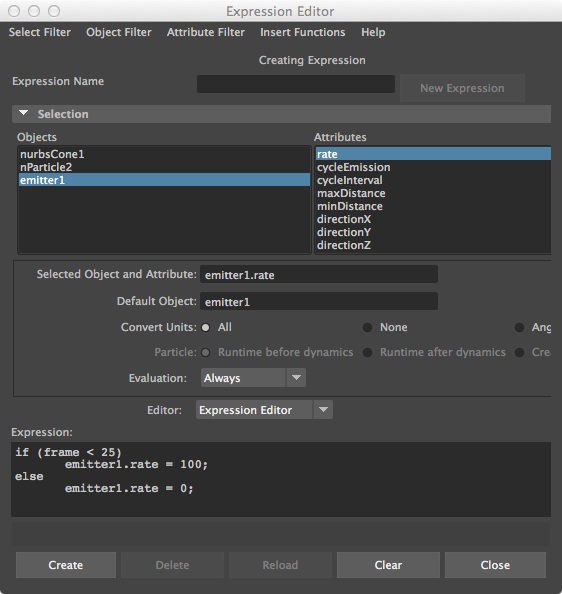Select emitter1 in the Objects list
Viewport: 562px width, 594px height.
[164, 180]
